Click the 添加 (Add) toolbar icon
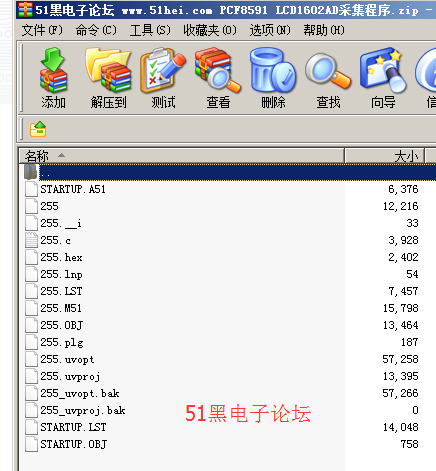Image resolution: width=436 pixels, height=471 pixels. coord(53,79)
